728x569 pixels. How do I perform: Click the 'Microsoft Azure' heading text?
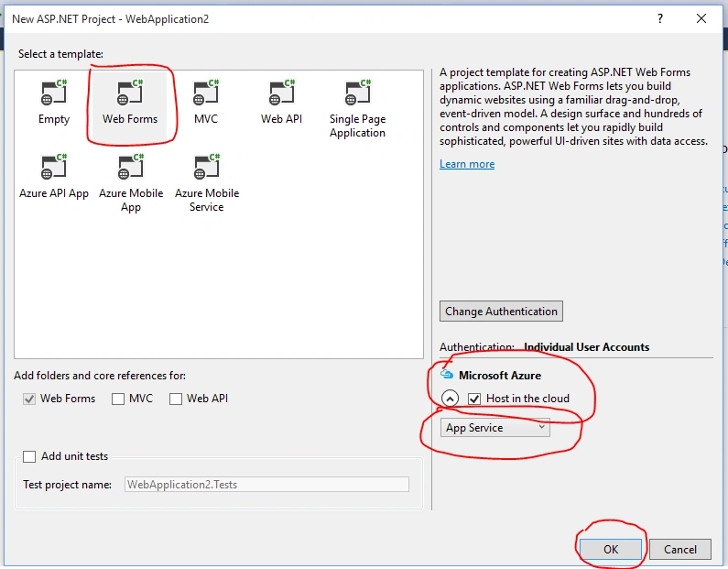(500, 376)
